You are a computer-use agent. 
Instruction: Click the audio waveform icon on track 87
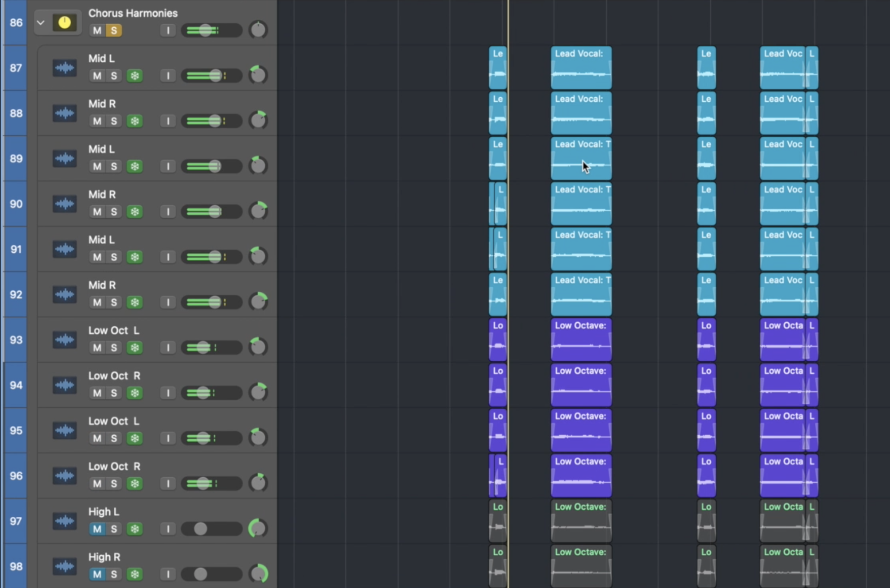65,68
